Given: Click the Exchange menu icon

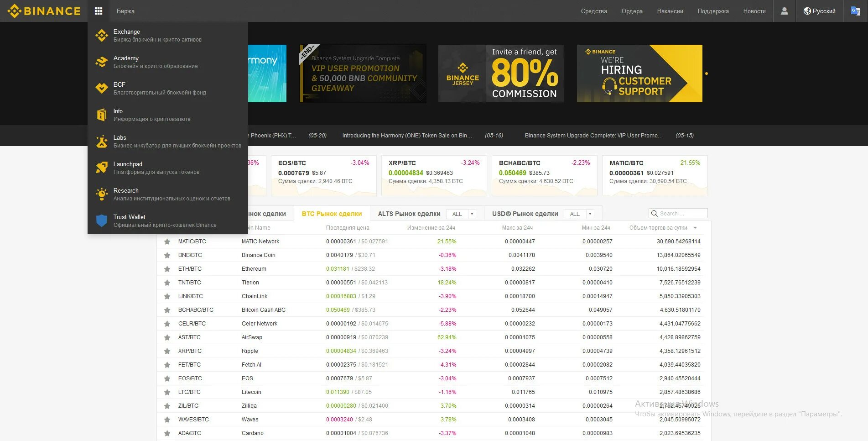Looking at the screenshot, I should [102, 36].
